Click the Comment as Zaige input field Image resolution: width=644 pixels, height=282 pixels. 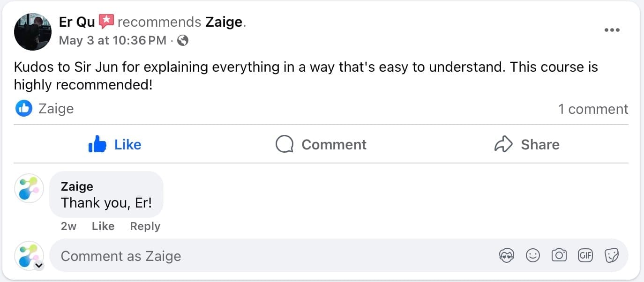point(272,256)
